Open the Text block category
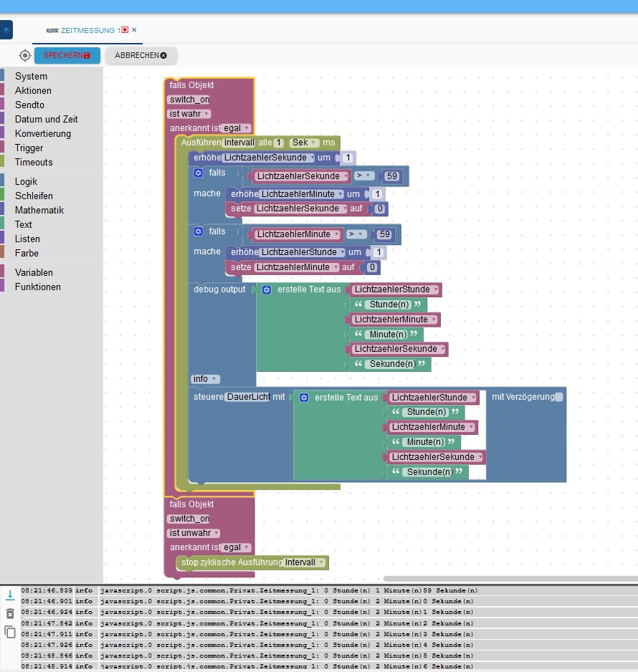The height and width of the screenshot is (672, 638). 23,224
